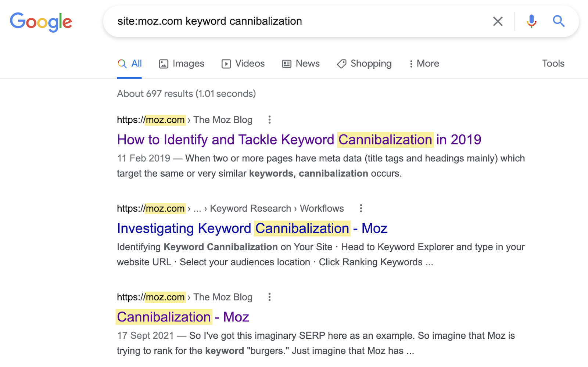The image size is (588, 367).
Task: Select the All results tab
Action: click(x=130, y=64)
